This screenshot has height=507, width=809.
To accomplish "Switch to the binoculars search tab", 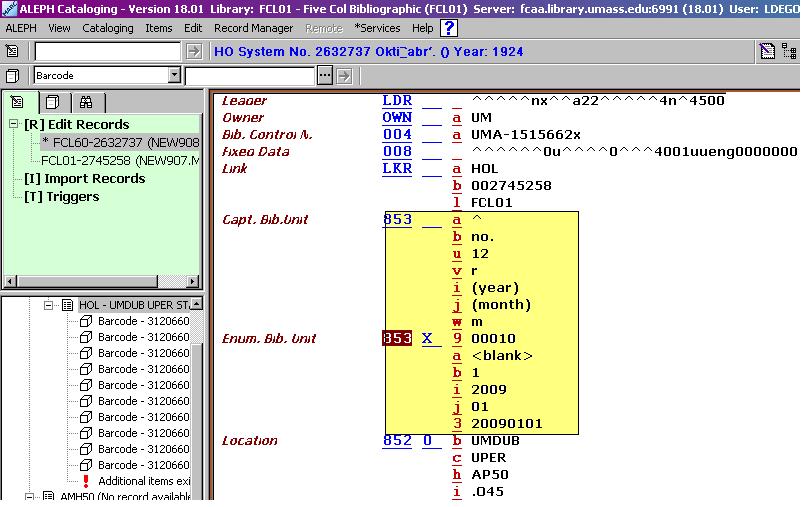I will tap(86, 102).
